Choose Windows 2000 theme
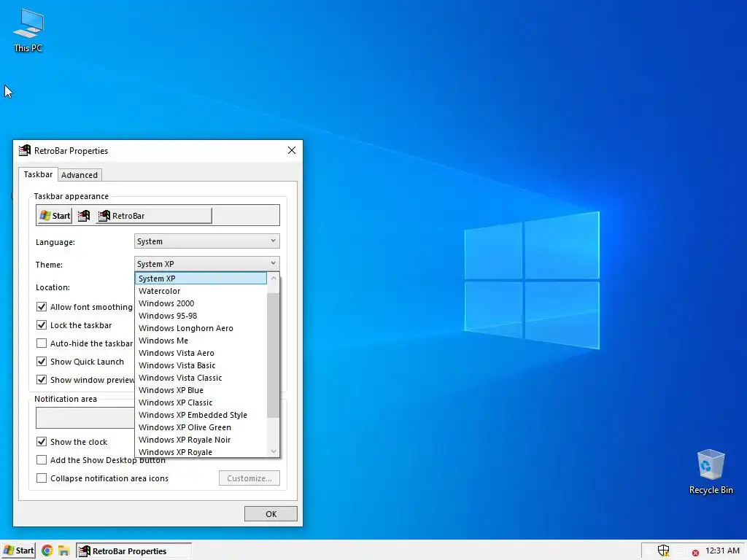 click(x=201, y=303)
